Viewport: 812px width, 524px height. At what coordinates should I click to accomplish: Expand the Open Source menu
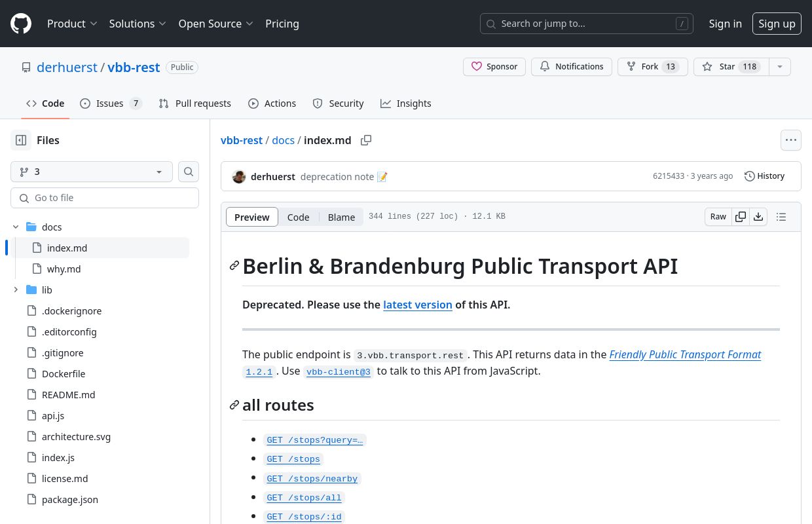[x=215, y=24]
